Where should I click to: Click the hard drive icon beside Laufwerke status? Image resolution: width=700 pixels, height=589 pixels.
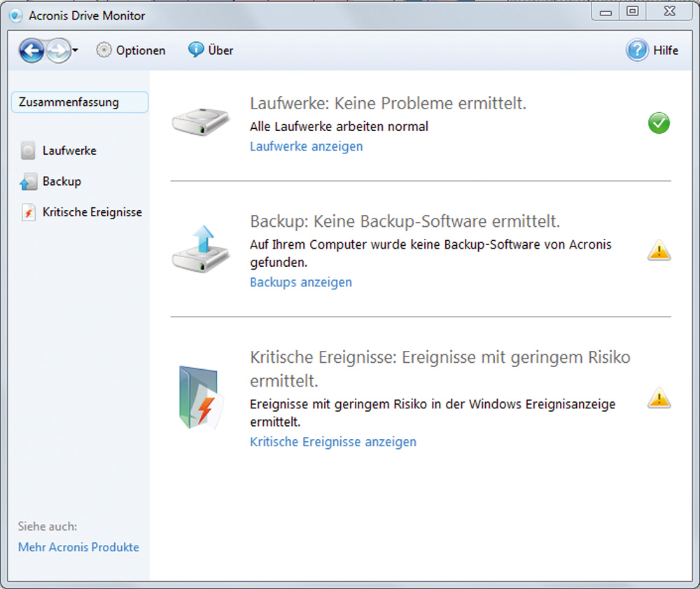tap(200, 121)
